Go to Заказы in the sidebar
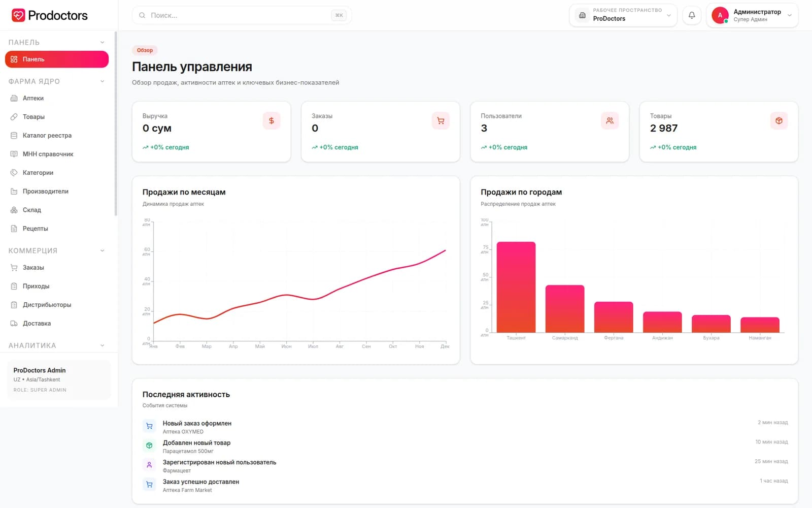This screenshot has height=508, width=812. coord(57,267)
